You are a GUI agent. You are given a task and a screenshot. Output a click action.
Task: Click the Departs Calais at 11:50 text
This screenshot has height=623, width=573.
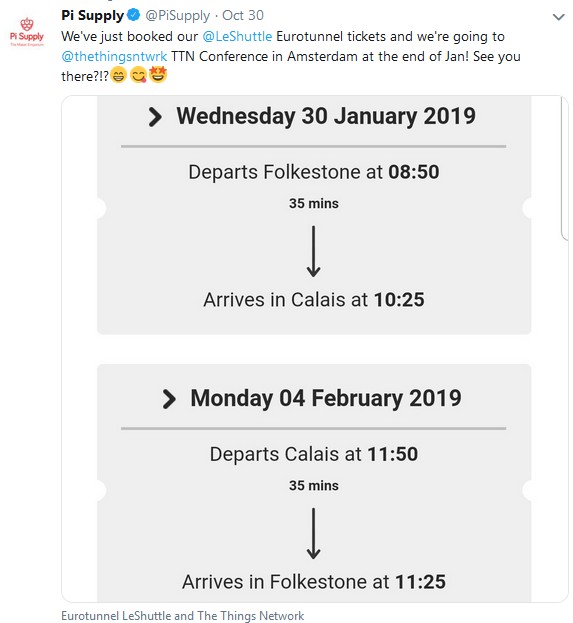click(314, 454)
